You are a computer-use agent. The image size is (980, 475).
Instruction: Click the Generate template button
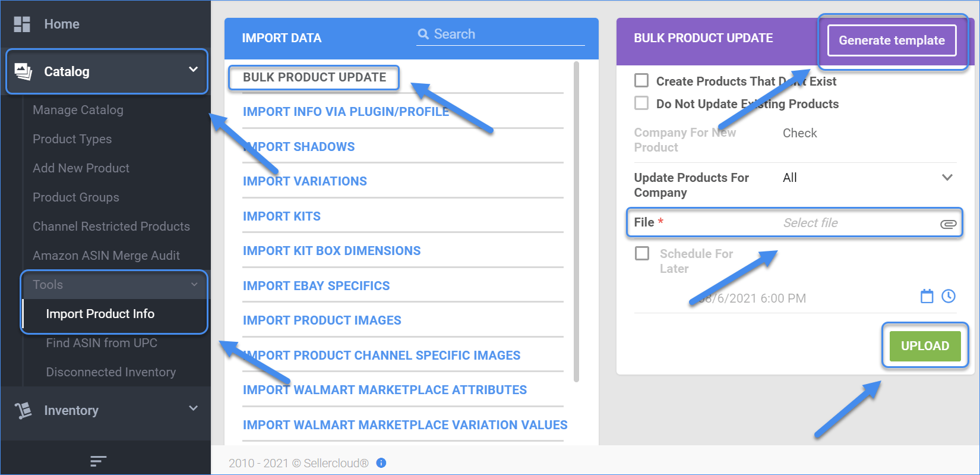point(892,40)
